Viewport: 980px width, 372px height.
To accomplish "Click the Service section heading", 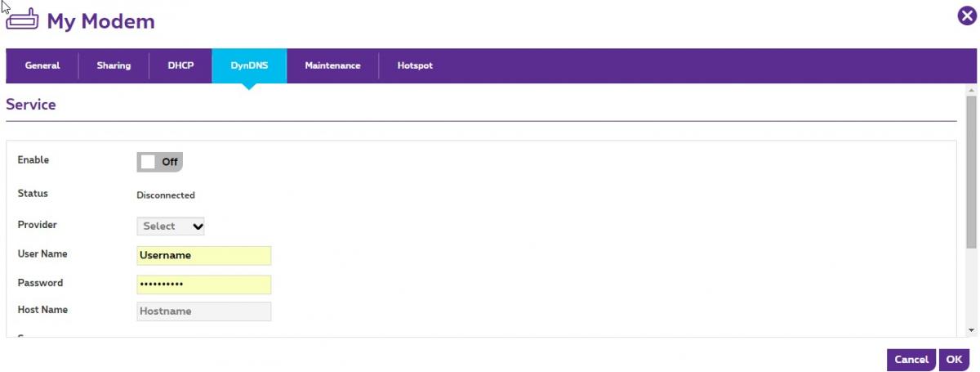I will [31, 105].
